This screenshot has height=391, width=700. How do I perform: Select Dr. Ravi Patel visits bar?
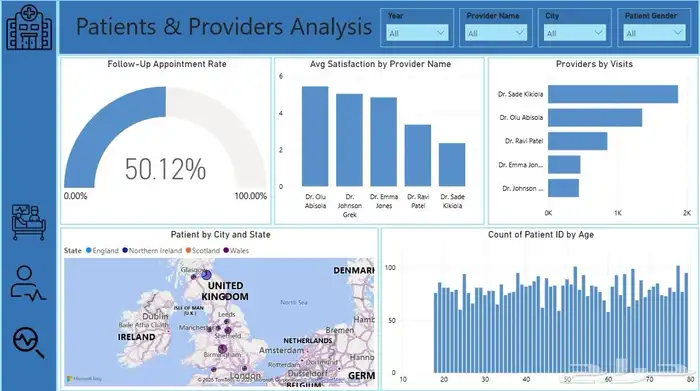(x=578, y=141)
